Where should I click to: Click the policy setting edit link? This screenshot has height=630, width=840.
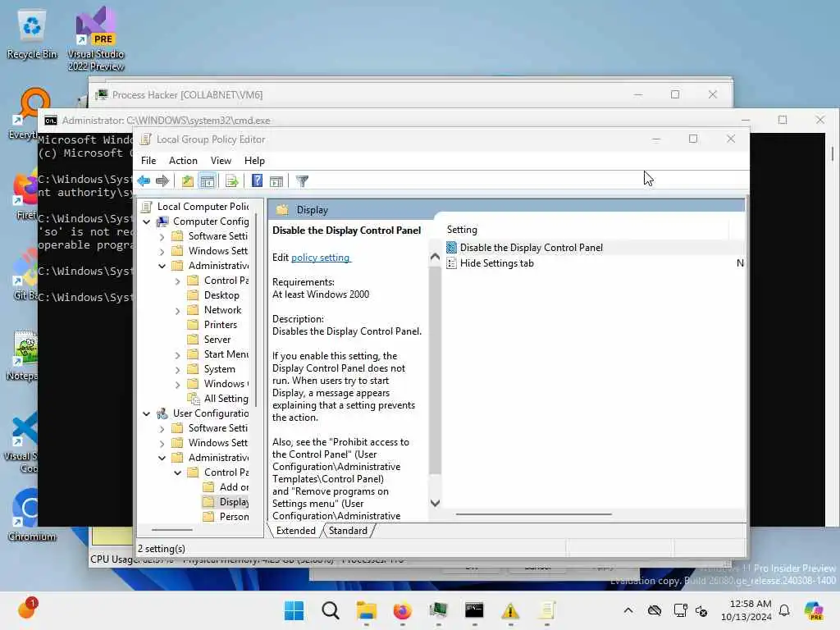[x=321, y=257]
